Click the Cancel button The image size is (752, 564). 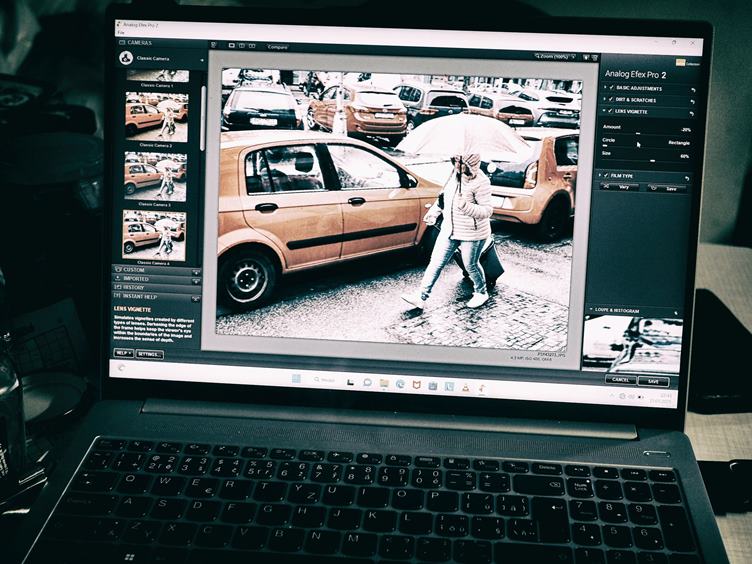620,380
